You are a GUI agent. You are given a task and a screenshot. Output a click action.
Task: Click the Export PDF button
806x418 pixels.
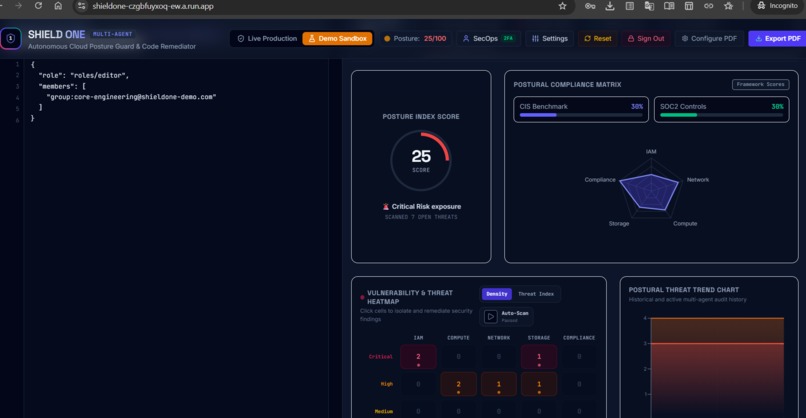tap(777, 39)
